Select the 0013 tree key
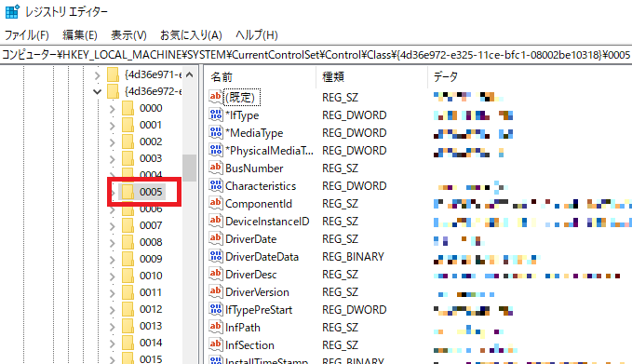This screenshot has height=364, width=632. (x=151, y=326)
